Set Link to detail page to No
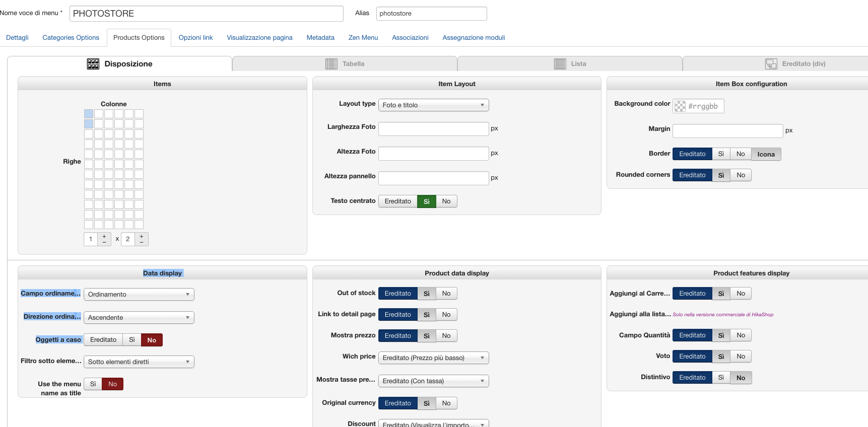 tap(446, 315)
